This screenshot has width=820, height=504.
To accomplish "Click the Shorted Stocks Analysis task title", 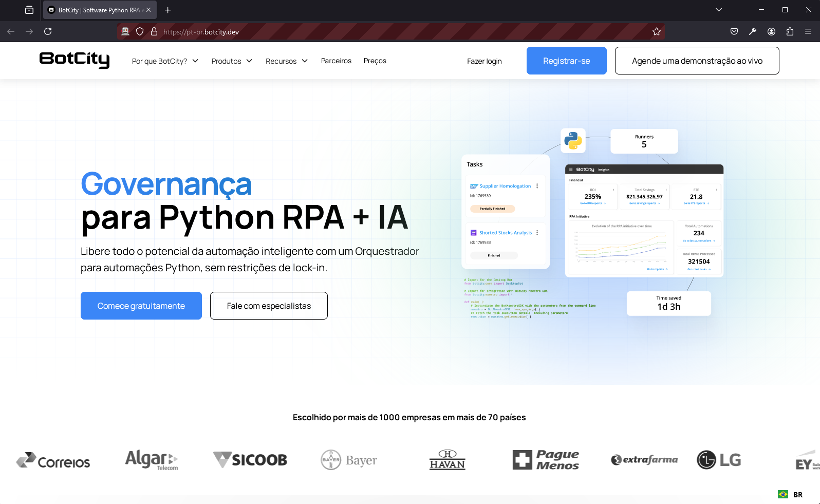I will coord(506,233).
